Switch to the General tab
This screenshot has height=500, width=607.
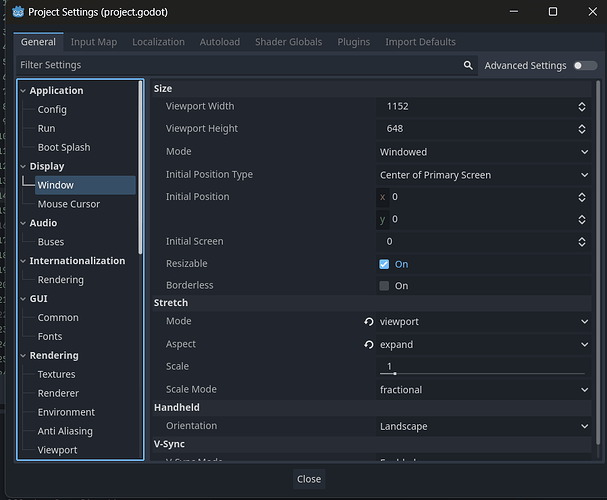38,42
